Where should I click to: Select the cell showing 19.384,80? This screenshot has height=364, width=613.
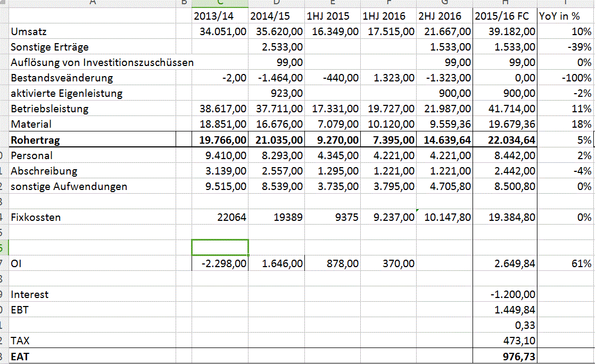click(504, 217)
